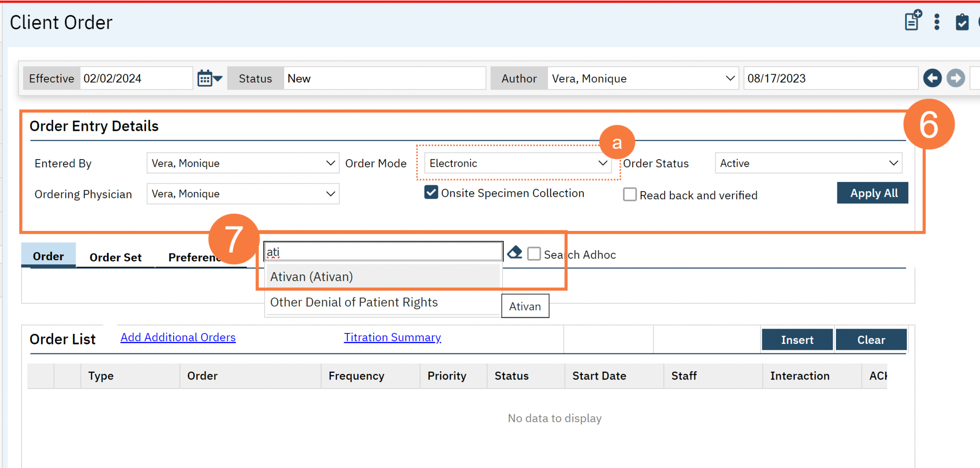The width and height of the screenshot is (980, 468).
Task: Switch to the Order Set tab
Action: coord(115,257)
